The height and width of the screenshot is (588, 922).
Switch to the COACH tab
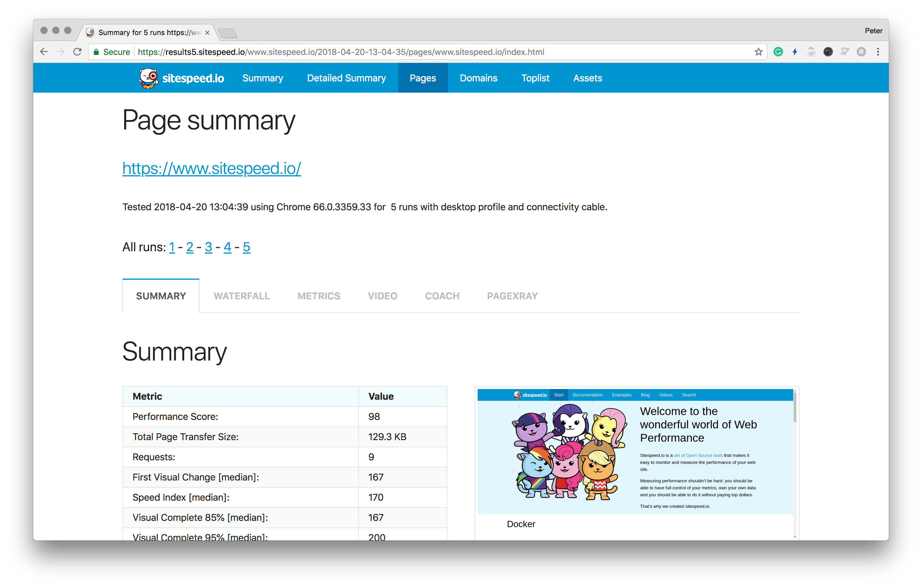click(x=442, y=296)
